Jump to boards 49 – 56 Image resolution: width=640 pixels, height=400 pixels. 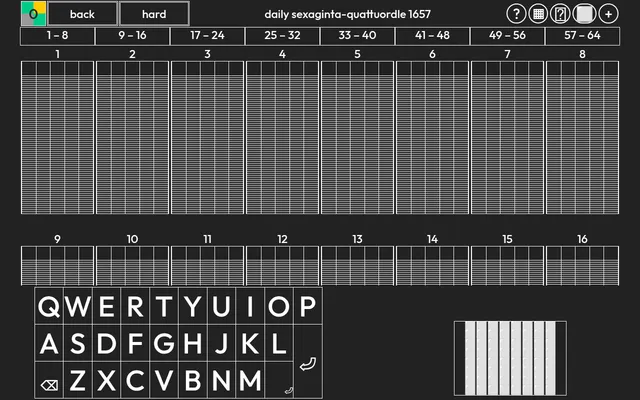click(507, 36)
